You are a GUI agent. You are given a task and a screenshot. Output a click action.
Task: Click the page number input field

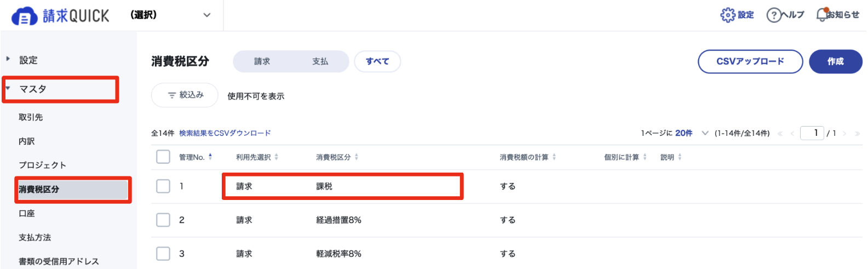(812, 133)
